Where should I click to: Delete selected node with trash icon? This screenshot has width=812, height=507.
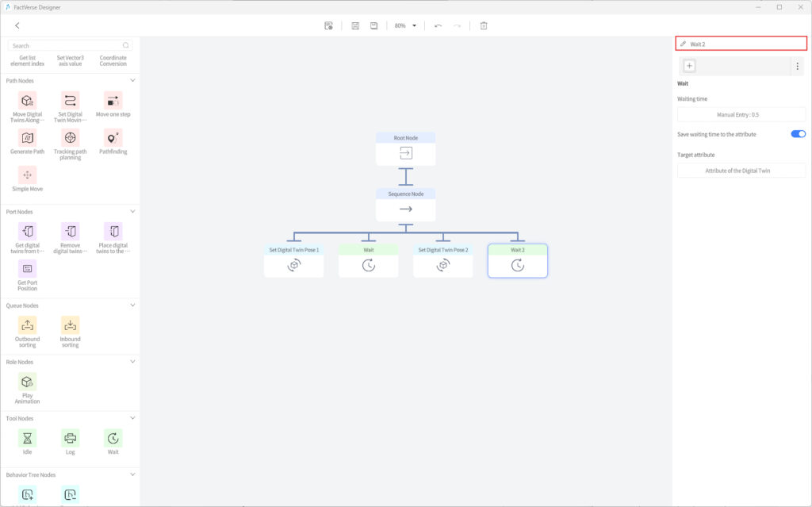(484, 25)
